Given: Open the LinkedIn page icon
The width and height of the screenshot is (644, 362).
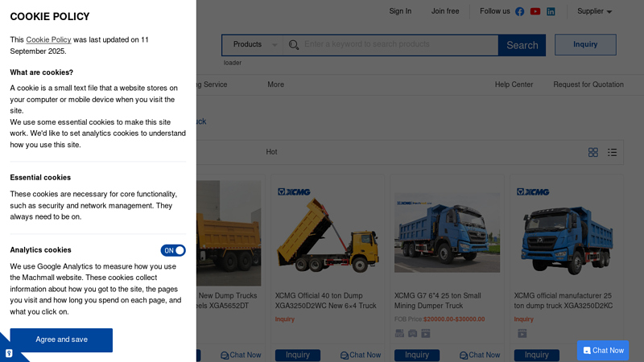Looking at the screenshot, I should [551, 11].
